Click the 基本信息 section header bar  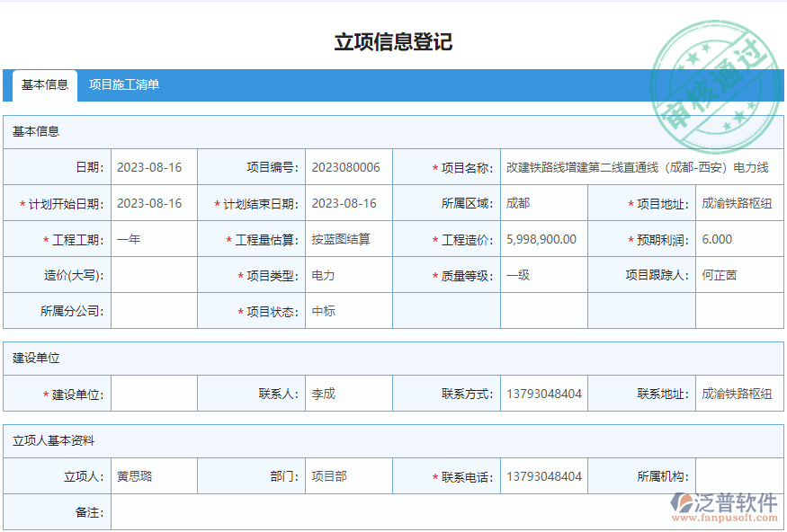click(393, 131)
